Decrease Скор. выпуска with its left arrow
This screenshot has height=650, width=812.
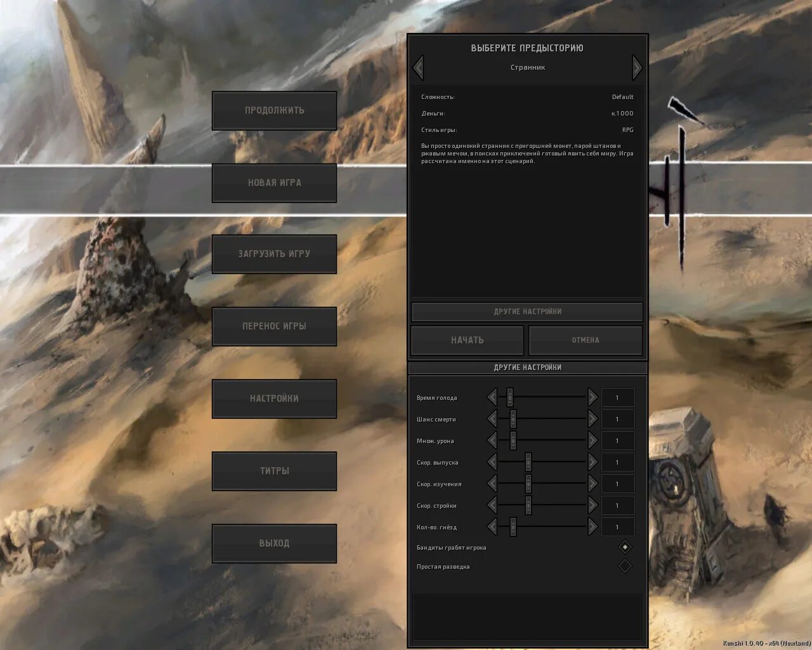coord(492,462)
